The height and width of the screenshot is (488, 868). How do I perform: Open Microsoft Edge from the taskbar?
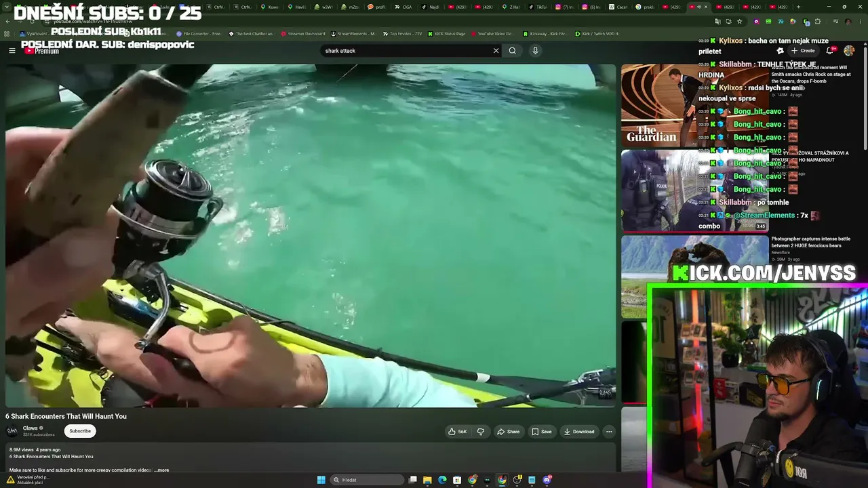(x=442, y=480)
